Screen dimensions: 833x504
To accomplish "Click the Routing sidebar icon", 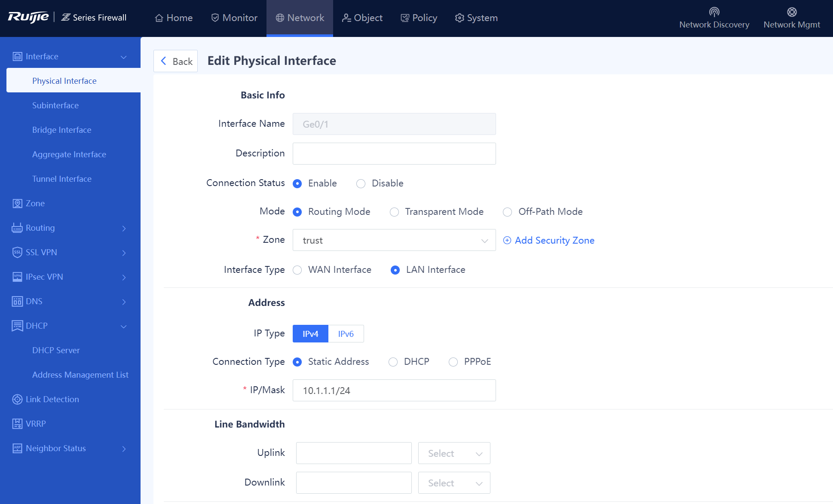I will (17, 228).
